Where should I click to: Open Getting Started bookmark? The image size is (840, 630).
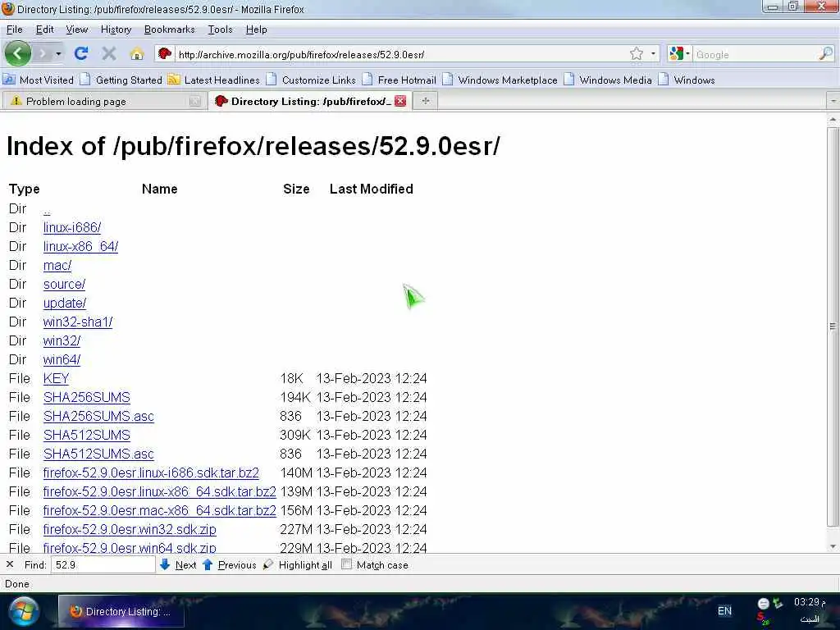[x=121, y=80]
